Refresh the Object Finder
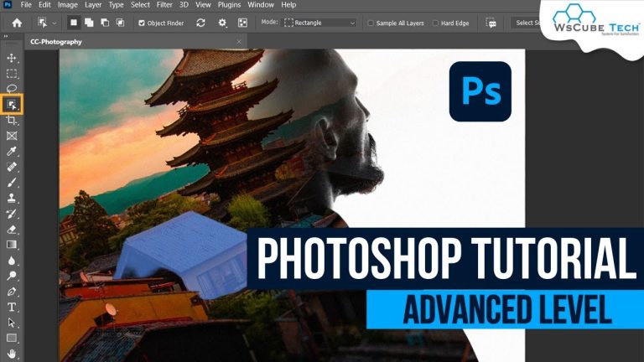This screenshot has width=644, height=362. click(x=200, y=23)
